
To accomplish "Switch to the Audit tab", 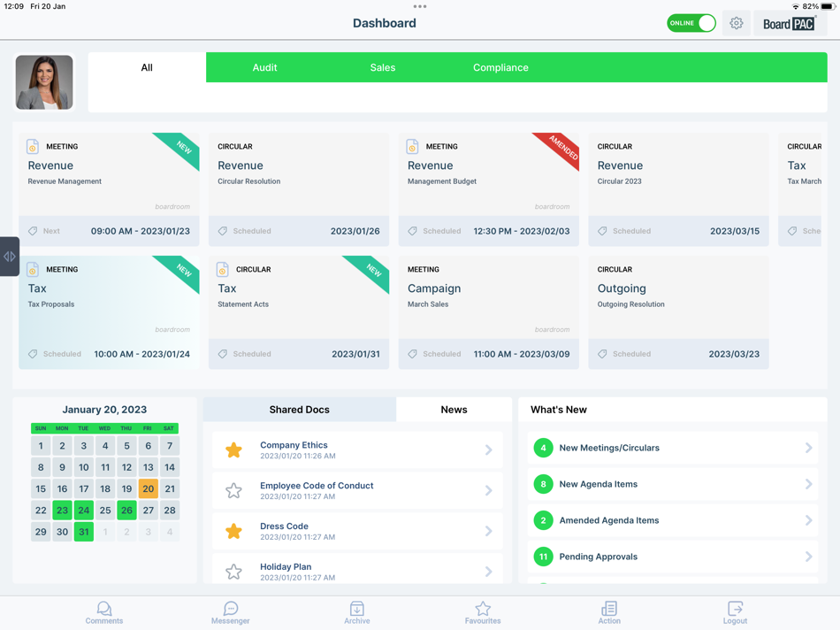I will click(x=264, y=67).
